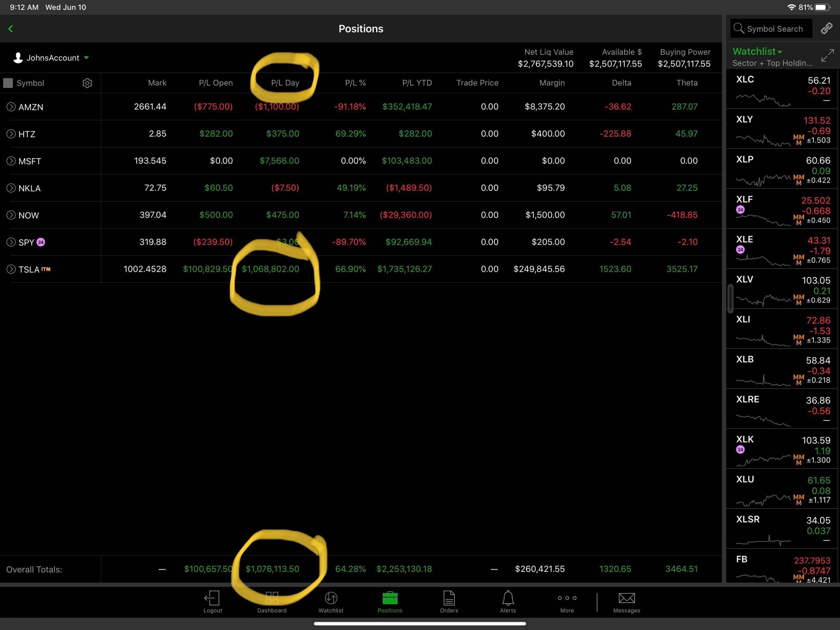Sort by Trade Price column header

477,83
